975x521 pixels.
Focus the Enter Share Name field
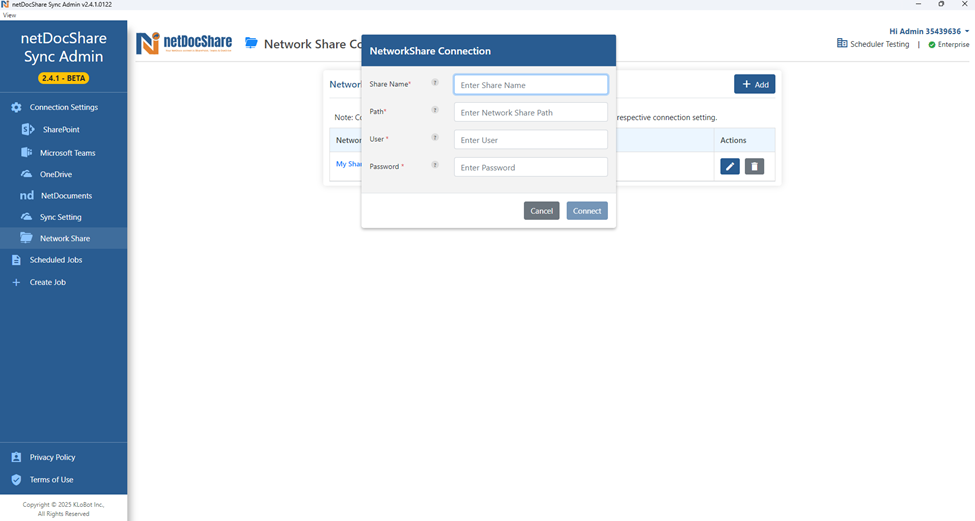[x=531, y=85]
